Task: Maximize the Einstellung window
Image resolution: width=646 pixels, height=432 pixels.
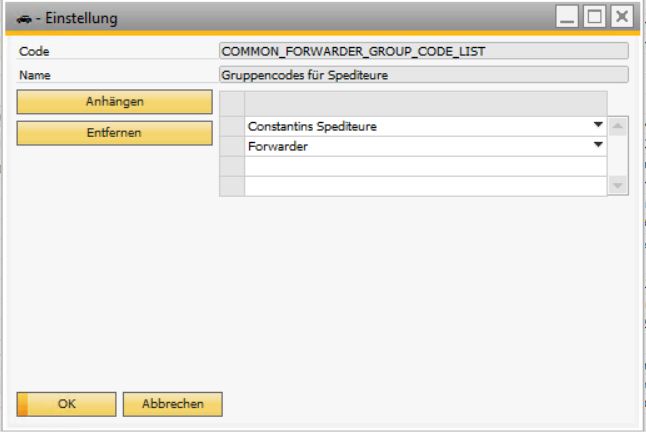Action: click(x=595, y=17)
